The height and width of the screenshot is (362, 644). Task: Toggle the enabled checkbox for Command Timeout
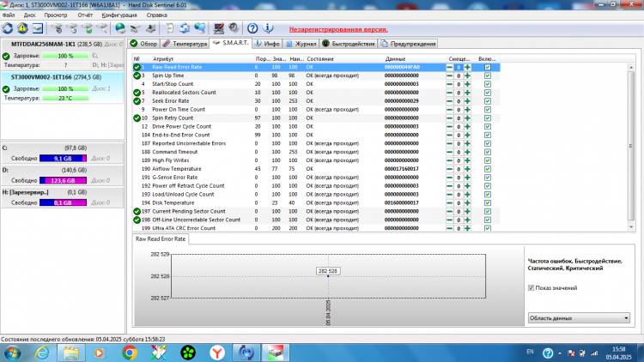click(x=488, y=152)
